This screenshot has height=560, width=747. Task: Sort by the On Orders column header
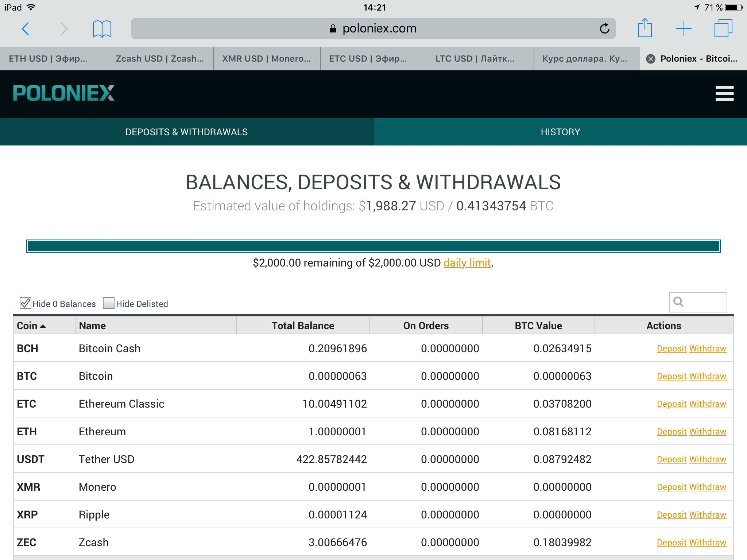tap(426, 326)
